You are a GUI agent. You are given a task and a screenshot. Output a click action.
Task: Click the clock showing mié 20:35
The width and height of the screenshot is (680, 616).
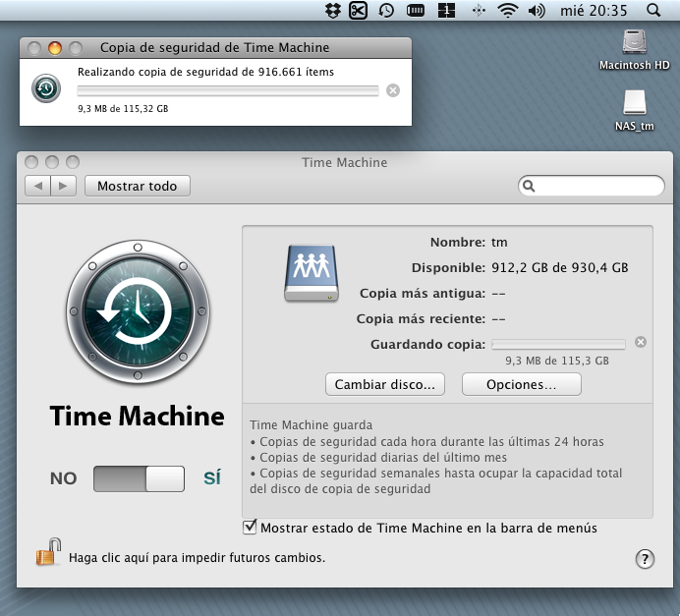[594, 11]
